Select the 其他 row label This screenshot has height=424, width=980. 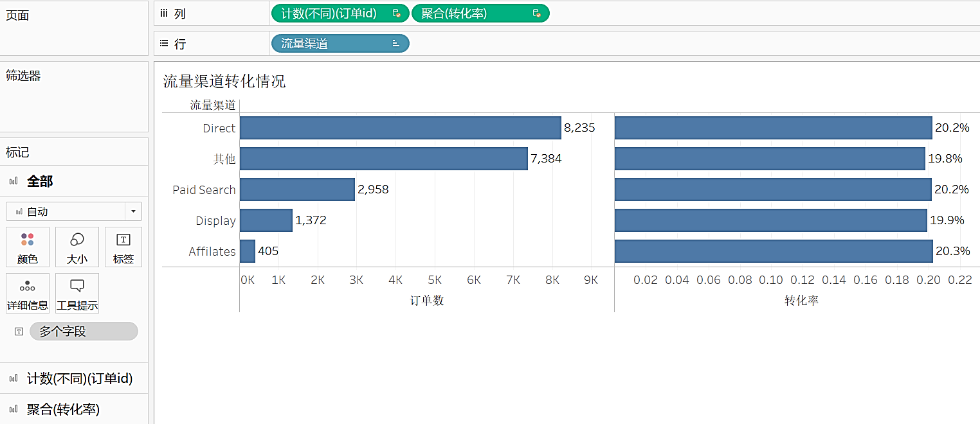225,159
